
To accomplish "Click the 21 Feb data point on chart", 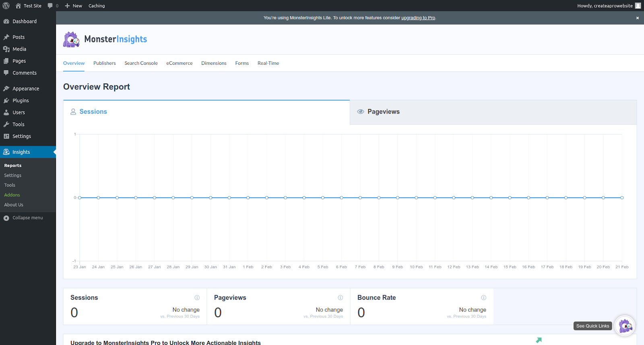I will 622,198.
